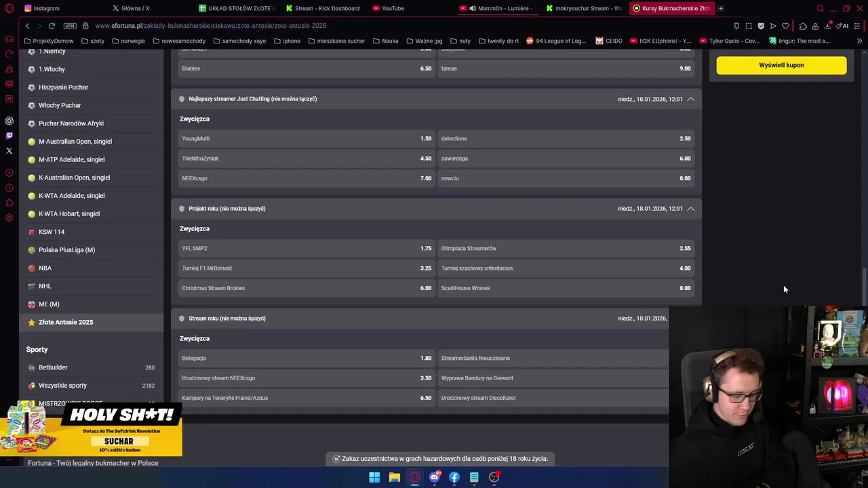Select YFL SMP2 odds 1.75
868x488 pixels.
[x=307, y=248]
